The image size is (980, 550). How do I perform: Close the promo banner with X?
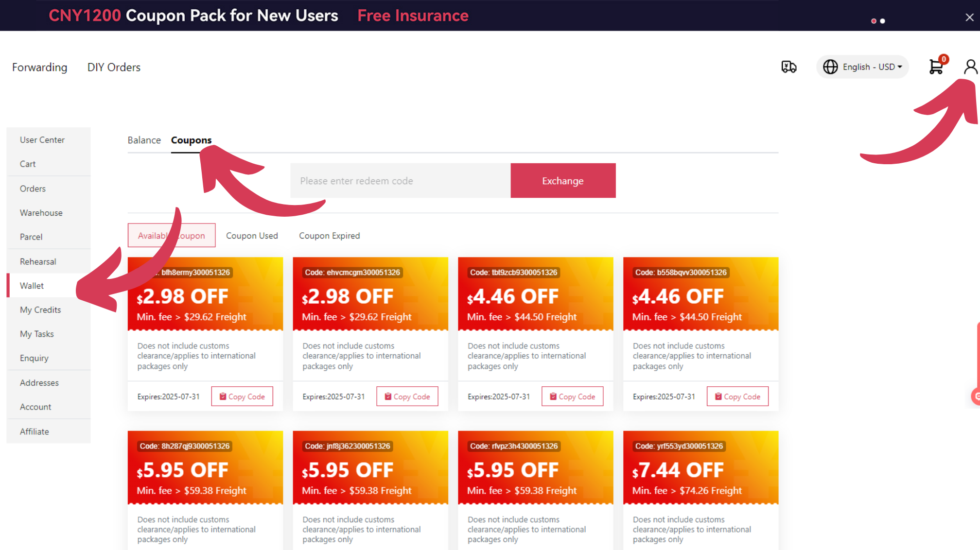coord(969,17)
